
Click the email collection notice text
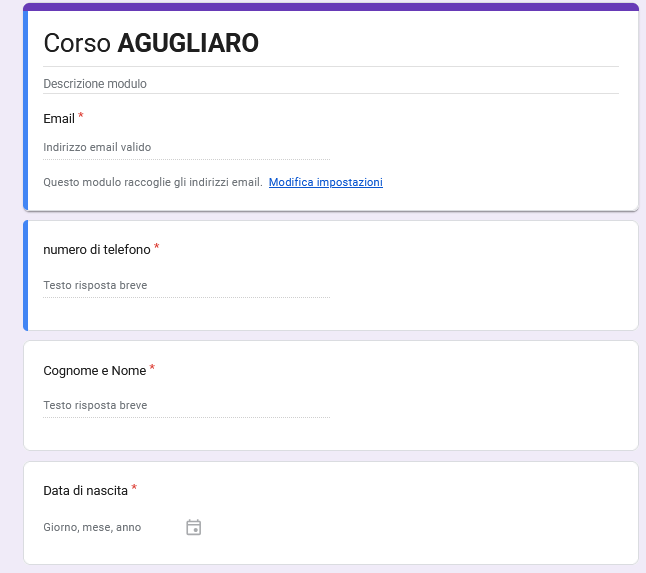153,182
